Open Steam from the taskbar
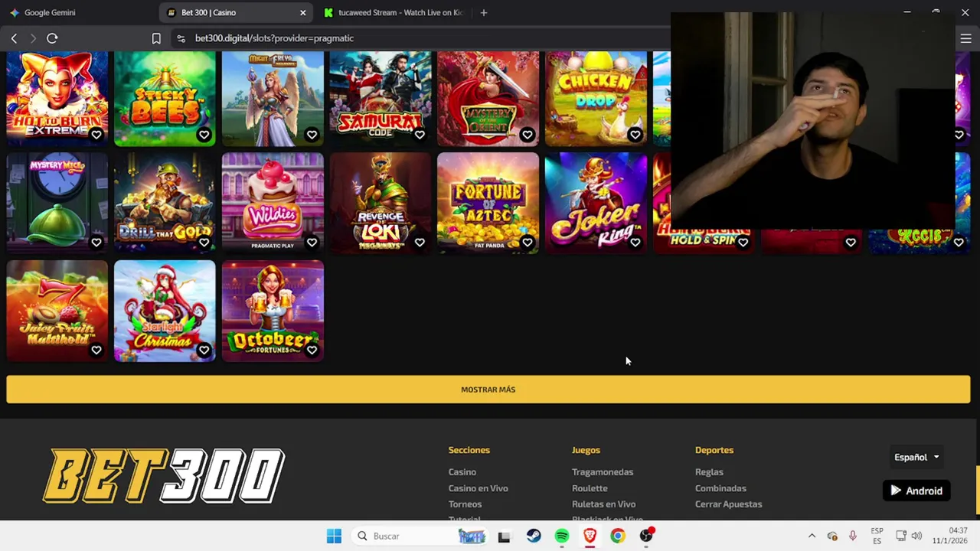 [534, 536]
